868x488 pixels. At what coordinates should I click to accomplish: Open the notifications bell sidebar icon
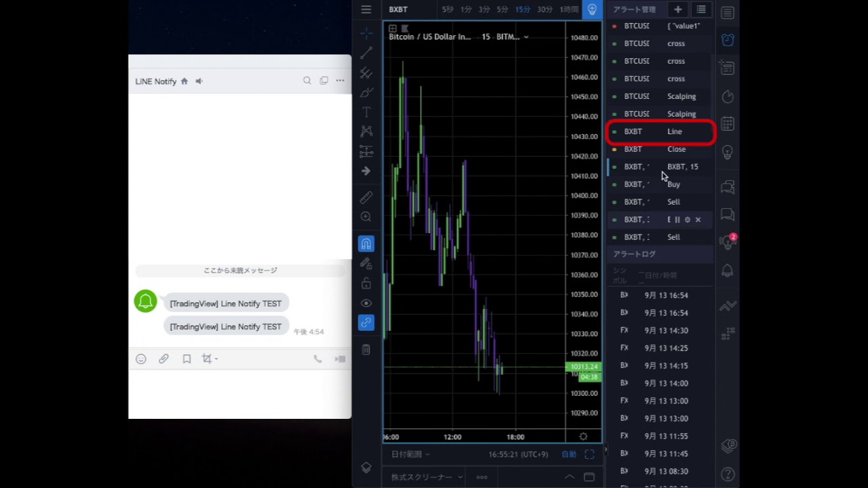pyautogui.click(x=727, y=270)
